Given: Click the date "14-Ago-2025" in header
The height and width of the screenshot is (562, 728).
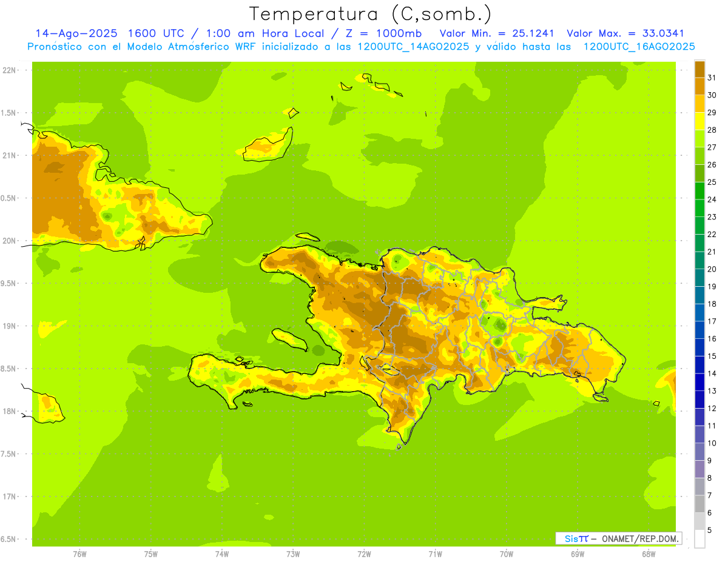Looking at the screenshot, I should pyautogui.click(x=75, y=33).
